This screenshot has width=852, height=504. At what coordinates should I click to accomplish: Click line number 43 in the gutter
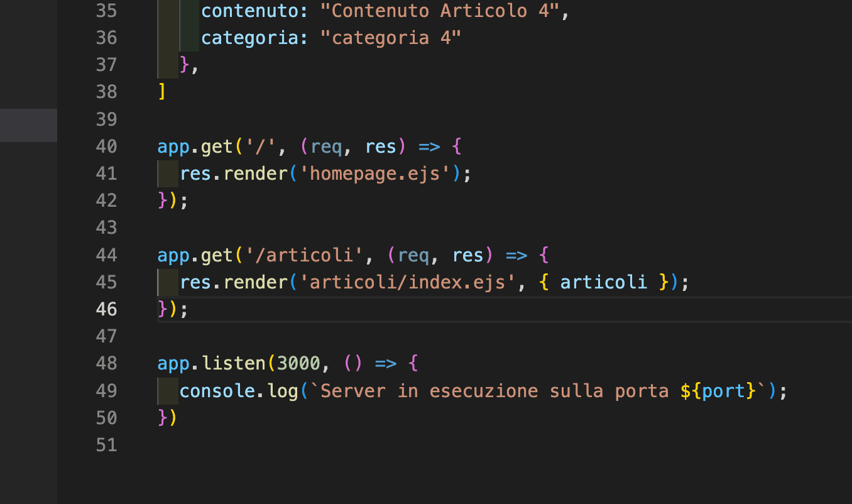point(106,227)
